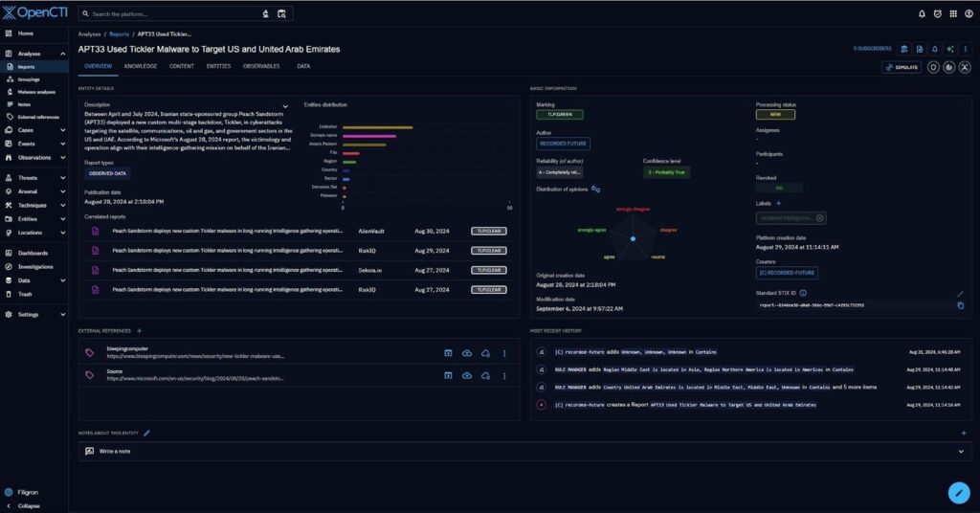Click download cloud icon for Source reference
This screenshot has width=980, height=513.
point(485,375)
